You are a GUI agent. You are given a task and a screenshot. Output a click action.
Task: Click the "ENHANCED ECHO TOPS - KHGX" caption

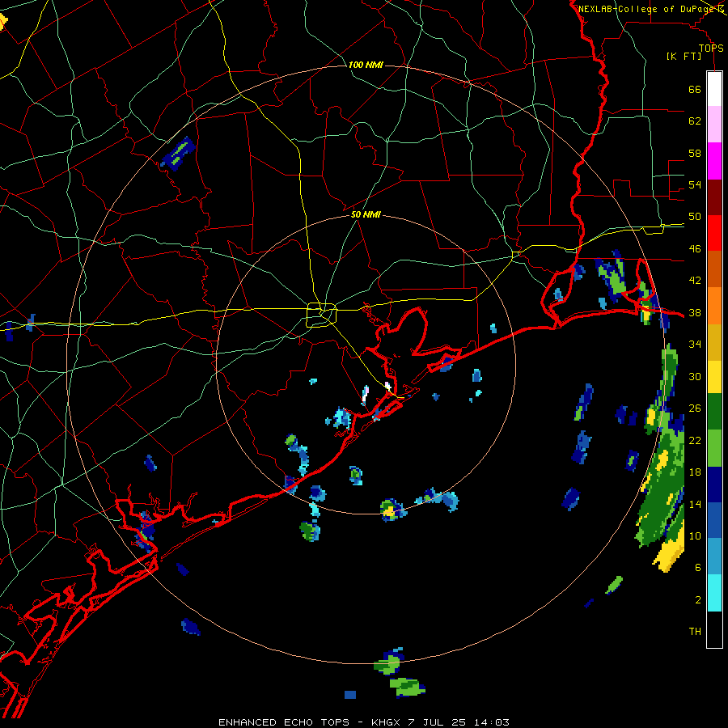pos(309,722)
